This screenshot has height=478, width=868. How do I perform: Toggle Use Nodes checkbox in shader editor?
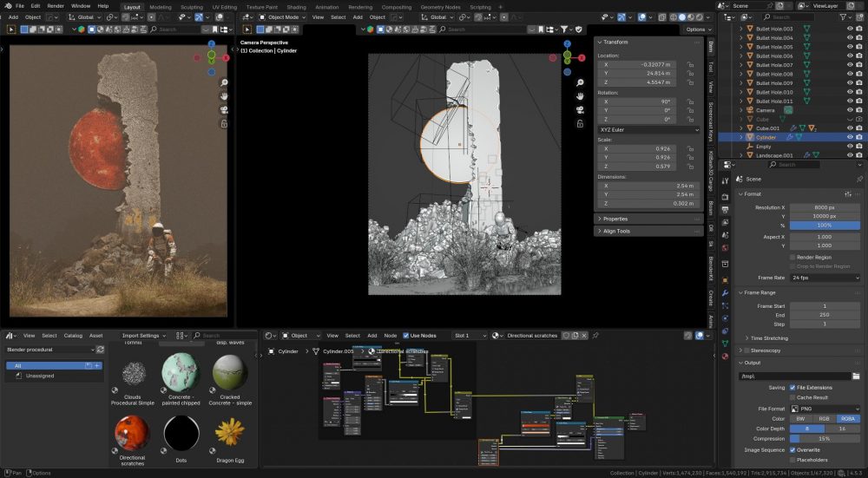[x=405, y=335]
